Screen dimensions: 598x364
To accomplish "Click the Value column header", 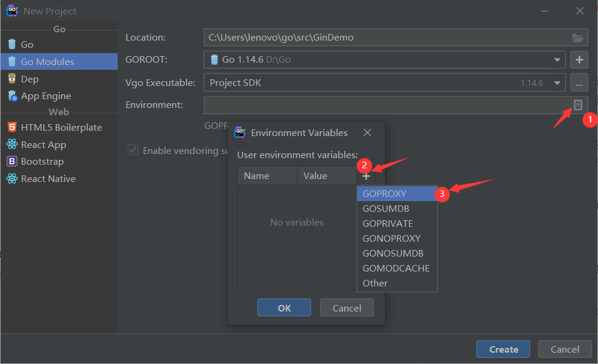I will (327, 175).
